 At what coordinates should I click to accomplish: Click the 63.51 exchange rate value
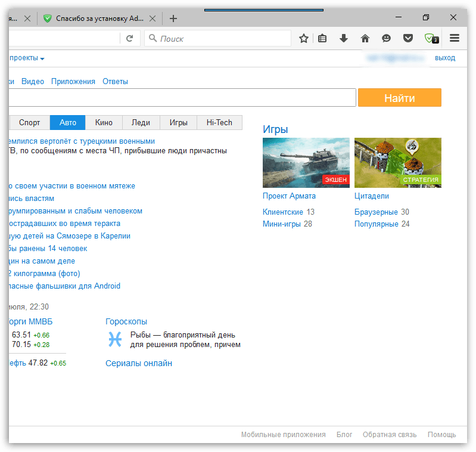[21, 335]
